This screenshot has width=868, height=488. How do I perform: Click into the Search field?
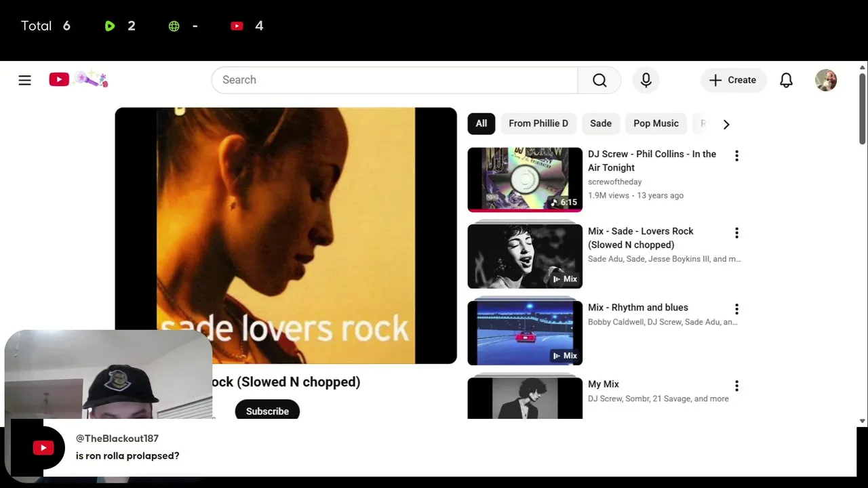click(395, 80)
